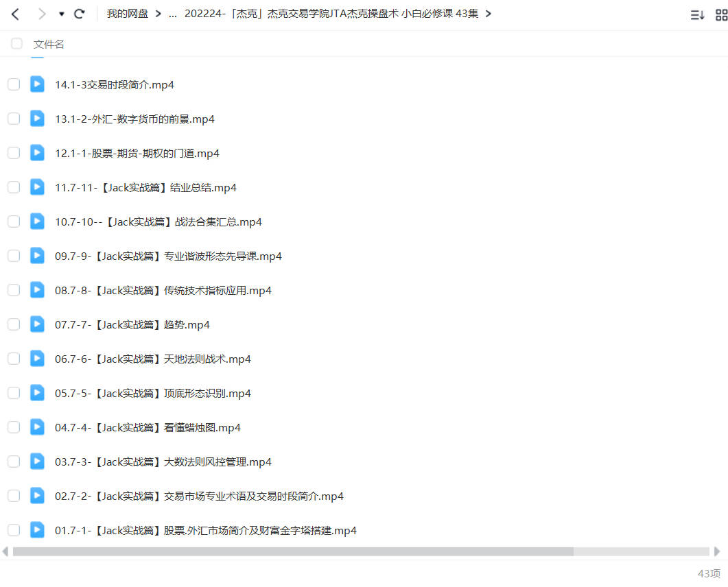Check the box for 07.7-7 趋势.mp4

pos(14,324)
